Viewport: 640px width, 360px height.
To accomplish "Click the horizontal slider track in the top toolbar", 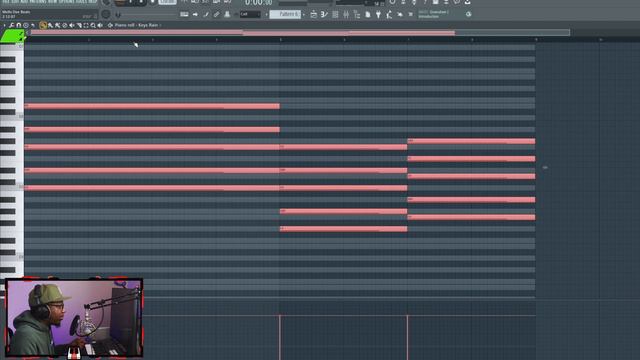I will 149,15.
